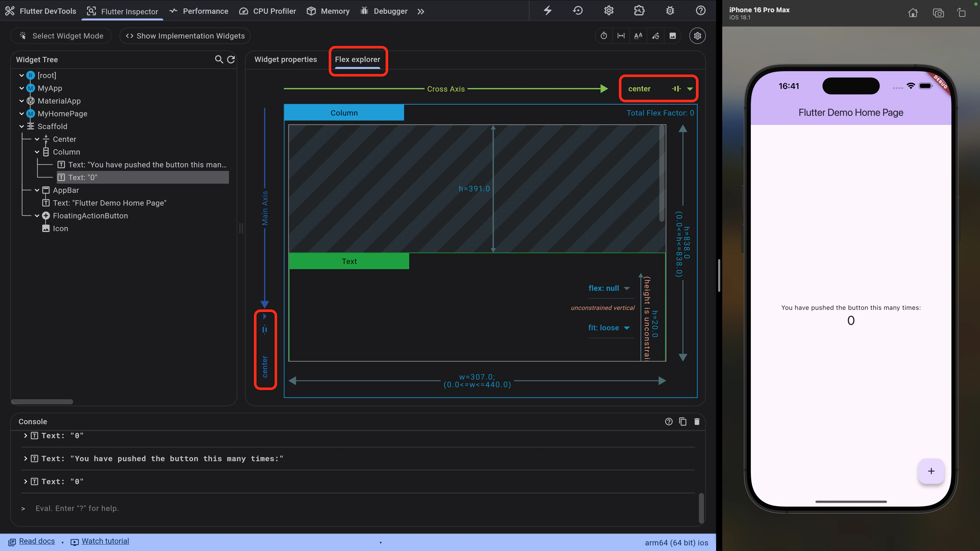Toggle Show Guidelines with the width icon
The height and width of the screenshot is (551, 980).
621,35
